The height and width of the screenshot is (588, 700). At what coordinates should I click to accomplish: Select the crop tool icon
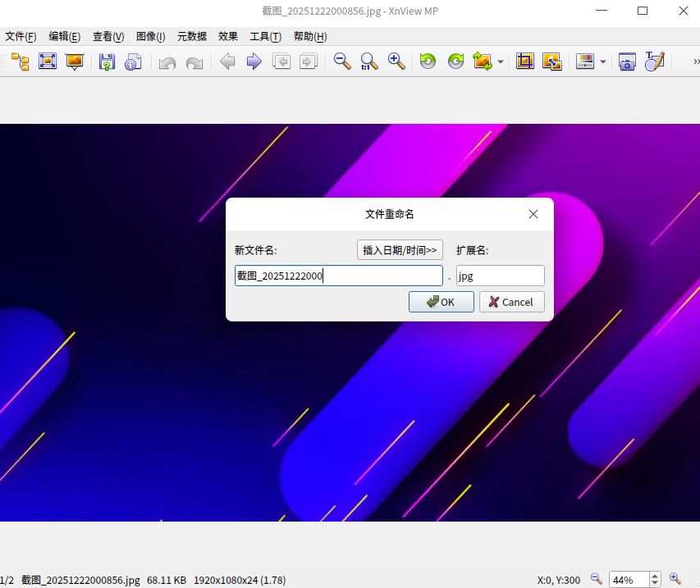point(525,62)
